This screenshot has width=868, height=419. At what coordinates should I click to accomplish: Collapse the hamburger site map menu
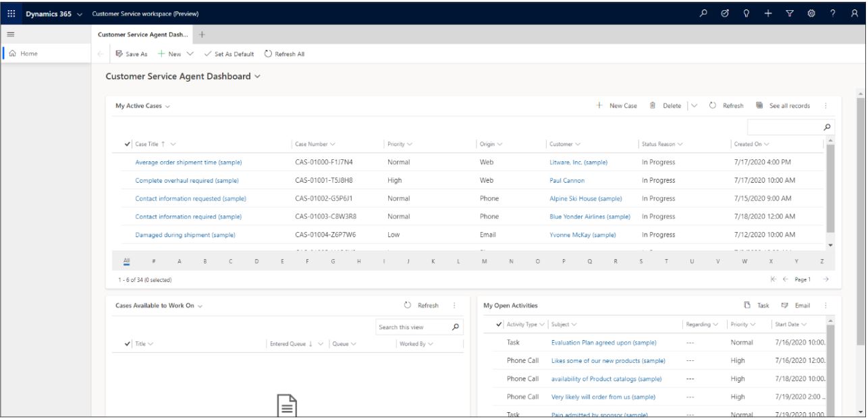[11, 33]
